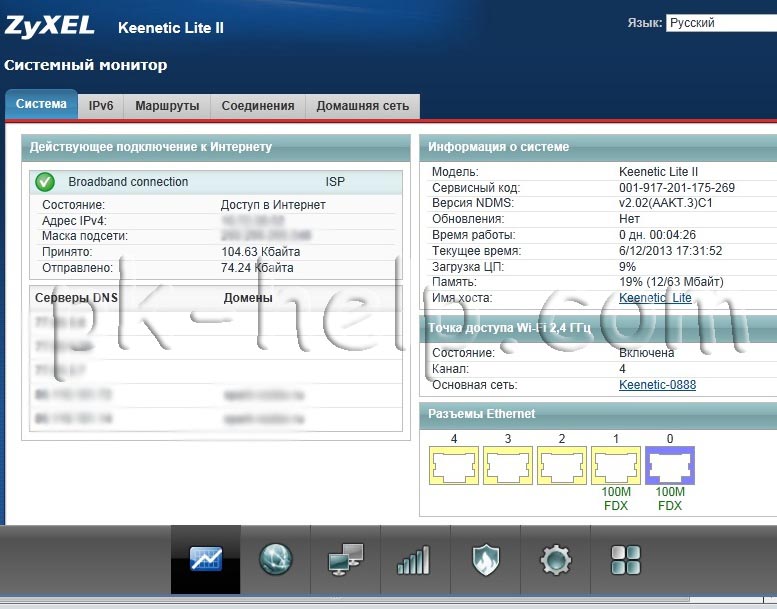This screenshot has width=777, height=609.
Task: Click the 100M FDX label under port 0
Action: click(x=670, y=498)
